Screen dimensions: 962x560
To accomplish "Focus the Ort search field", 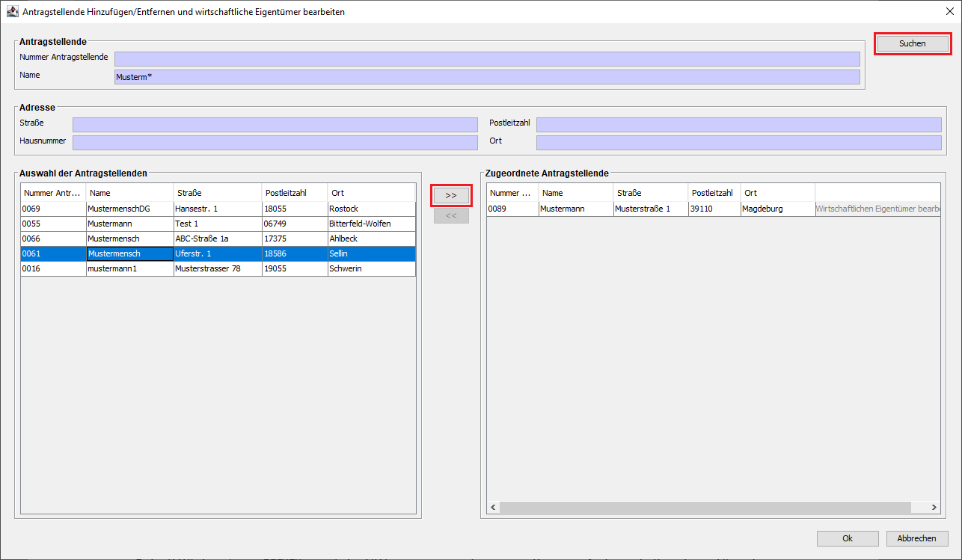I will click(739, 143).
